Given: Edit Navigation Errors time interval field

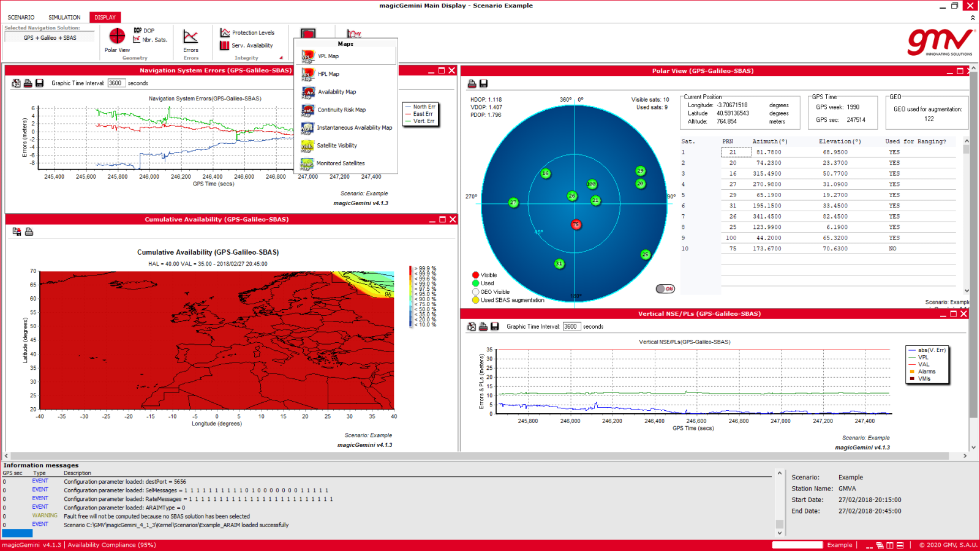Looking at the screenshot, I should [x=116, y=83].
